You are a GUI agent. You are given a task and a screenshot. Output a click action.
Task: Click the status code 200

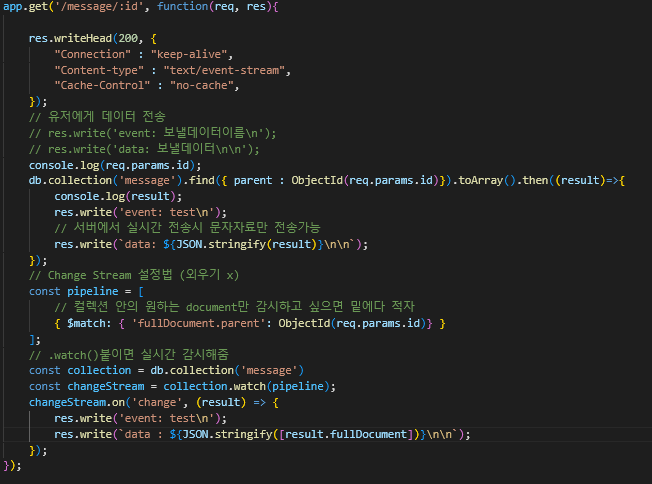point(128,38)
